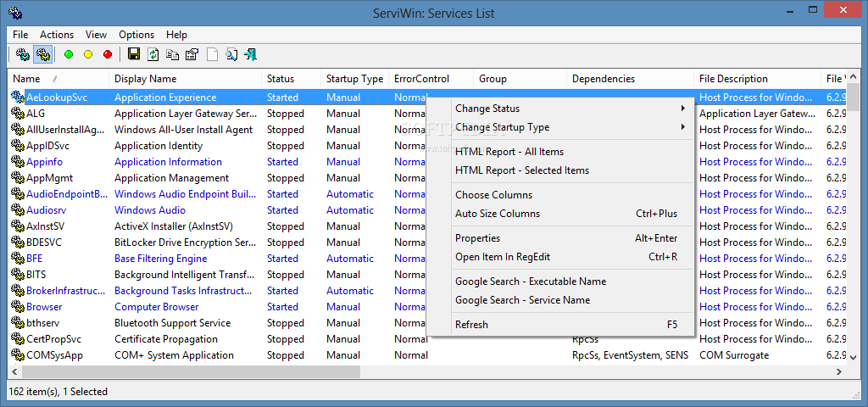Select Auto Size Columns menu entry
The image size is (868, 407).
[560, 213]
